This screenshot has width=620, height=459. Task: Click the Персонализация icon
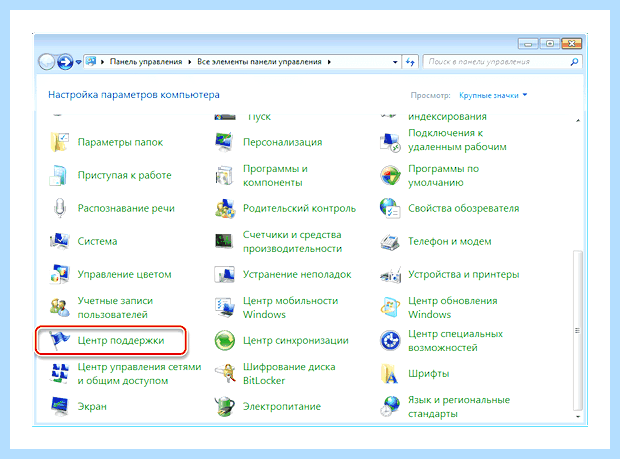pos(224,142)
